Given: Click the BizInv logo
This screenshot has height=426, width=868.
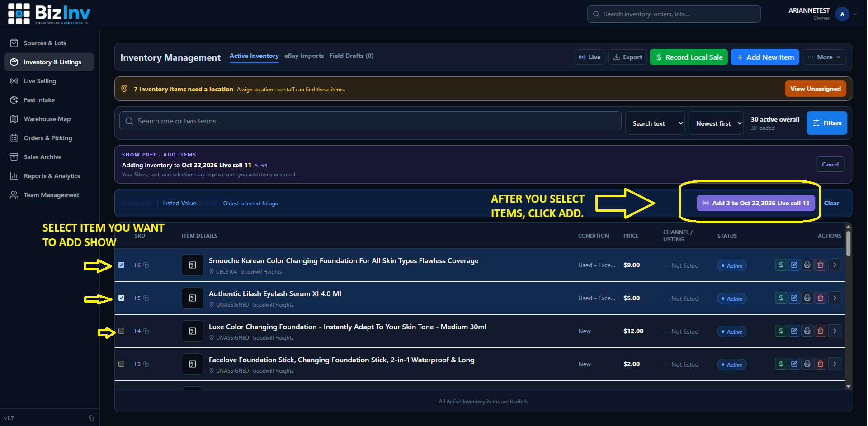Looking at the screenshot, I should click(49, 14).
